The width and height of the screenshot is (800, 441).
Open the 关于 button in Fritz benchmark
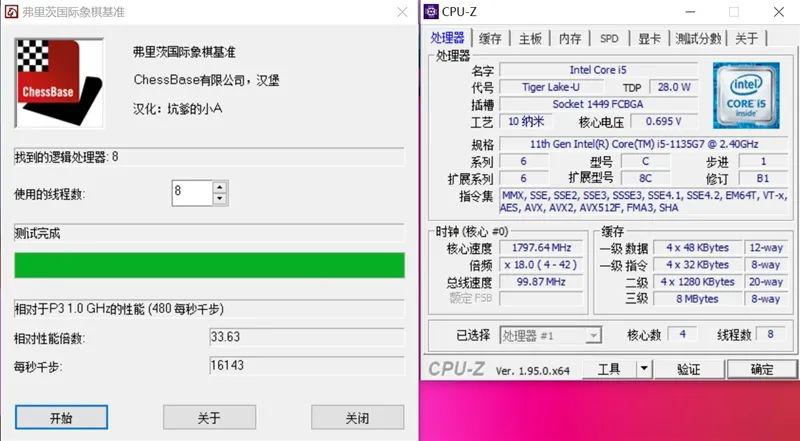[x=209, y=418]
